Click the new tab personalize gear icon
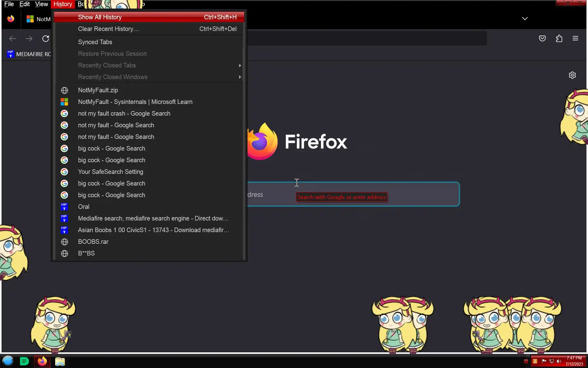The image size is (588, 368). 572,75
